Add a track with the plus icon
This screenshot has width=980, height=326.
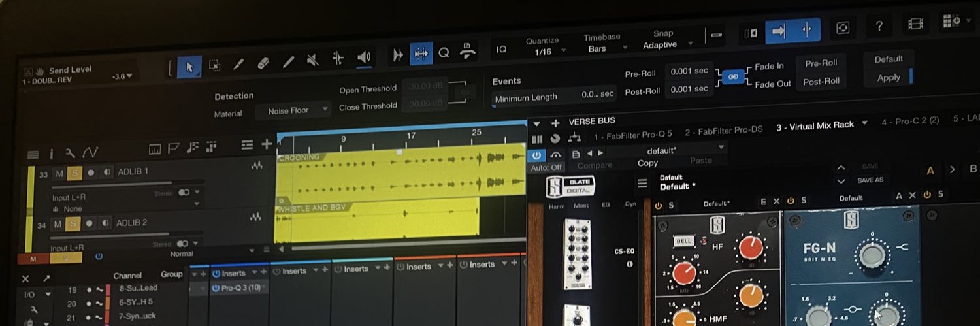point(267,144)
